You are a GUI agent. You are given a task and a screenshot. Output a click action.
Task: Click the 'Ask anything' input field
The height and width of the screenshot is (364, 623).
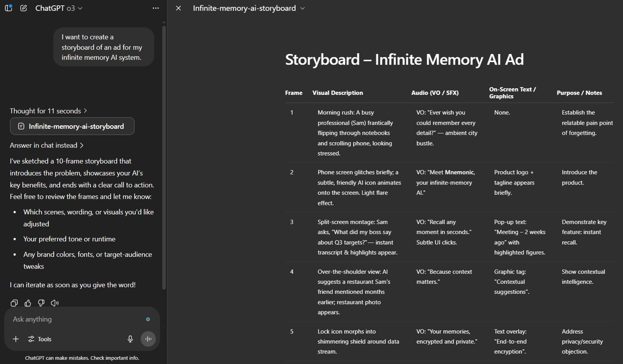pyautogui.click(x=71, y=319)
